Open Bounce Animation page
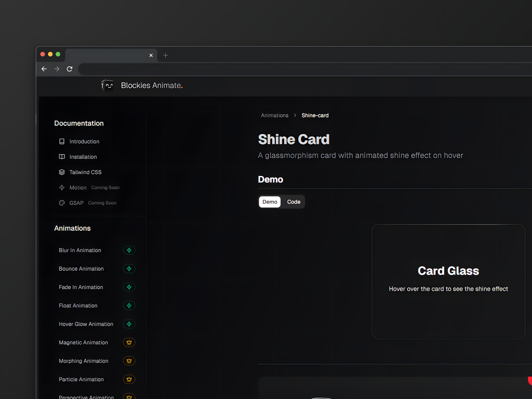Viewport: 532px width, 399px height. [x=81, y=269]
